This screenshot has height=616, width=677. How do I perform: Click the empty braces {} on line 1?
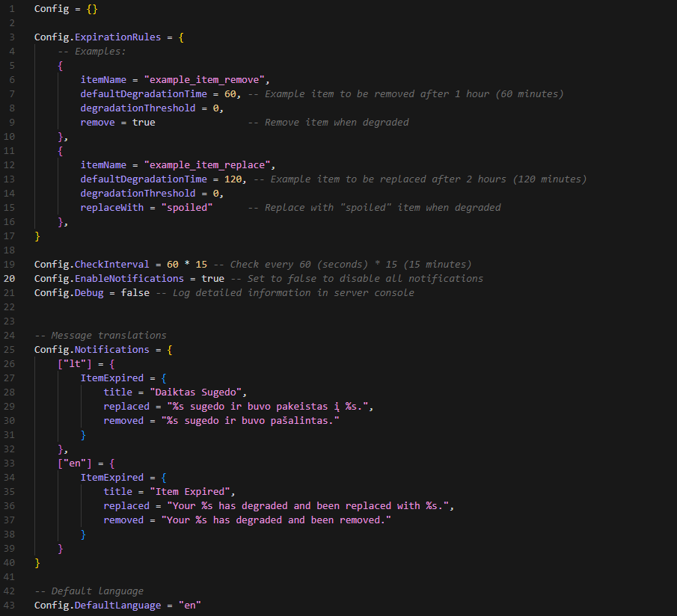point(91,8)
